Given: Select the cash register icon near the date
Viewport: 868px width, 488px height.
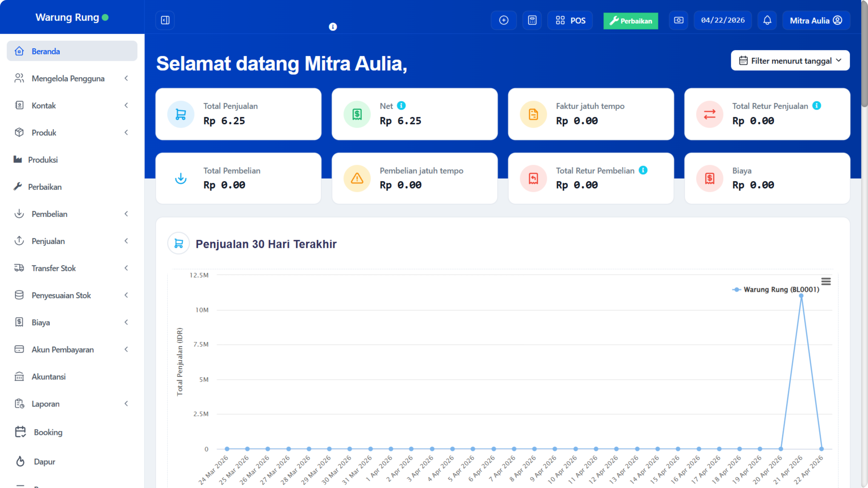Looking at the screenshot, I should point(678,20).
